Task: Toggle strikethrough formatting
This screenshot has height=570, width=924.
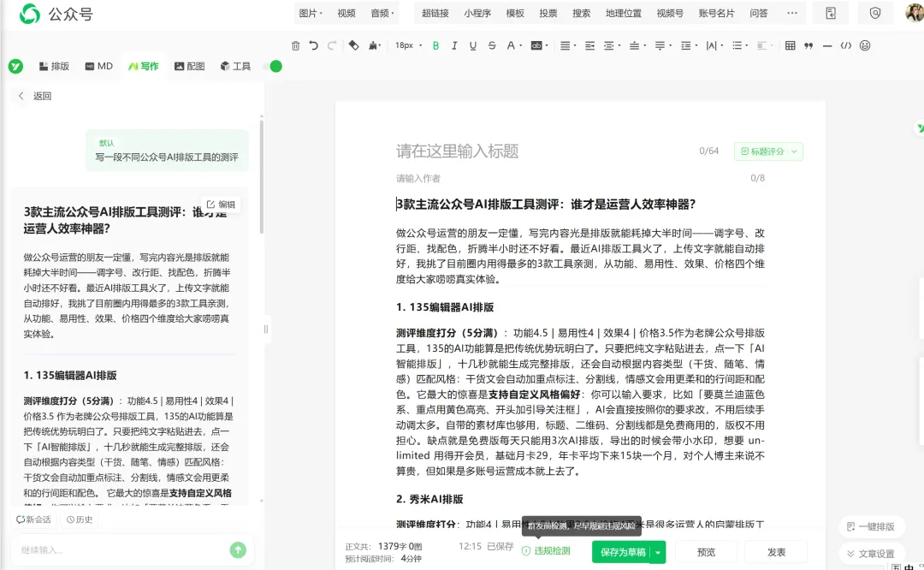Action: tap(491, 45)
